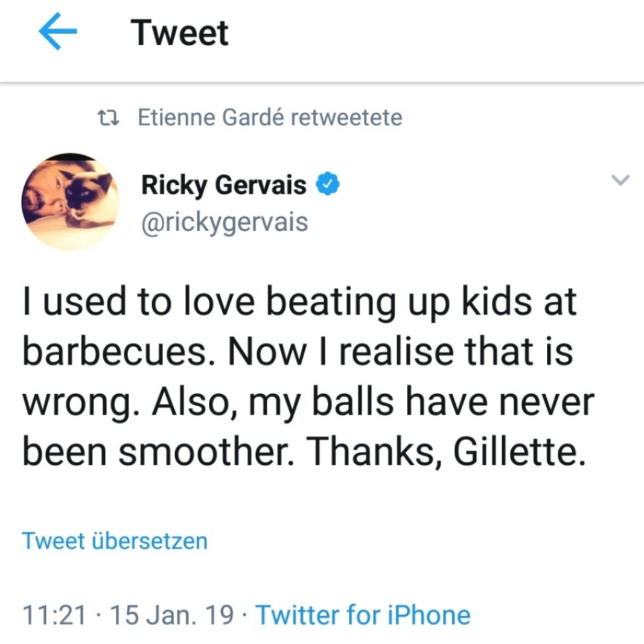Click the name Etienne in retweet notice
This screenshot has width=644, height=644.
(176, 118)
